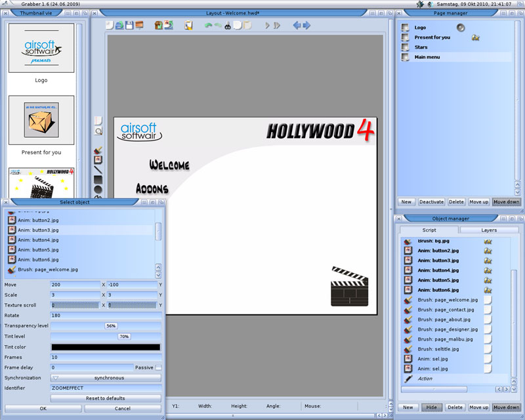This screenshot has width=525, height=420.
Task: Click the brown chest import icon in toolbar
Action: (x=158, y=25)
